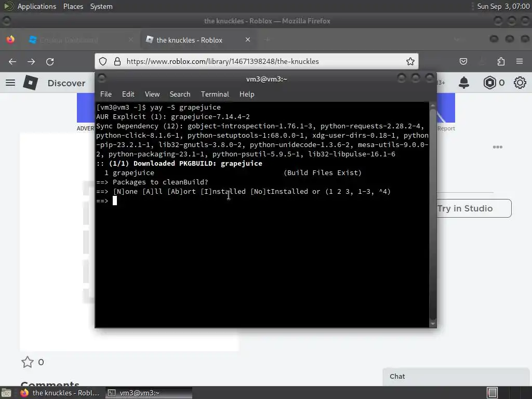Open Roblox settings gear
This screenshot has height=399, width=532.
[520, 83]
